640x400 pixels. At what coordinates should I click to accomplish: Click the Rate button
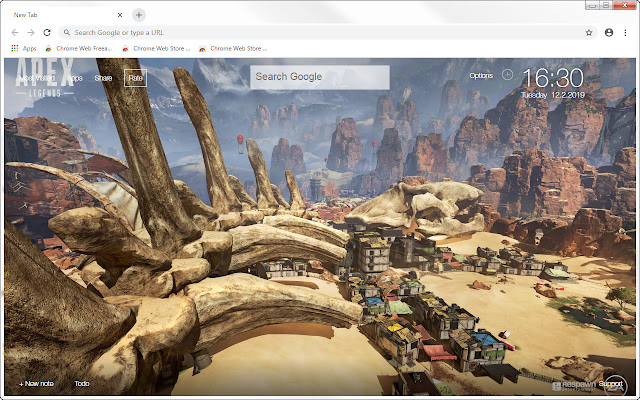[x=136, y=78]
